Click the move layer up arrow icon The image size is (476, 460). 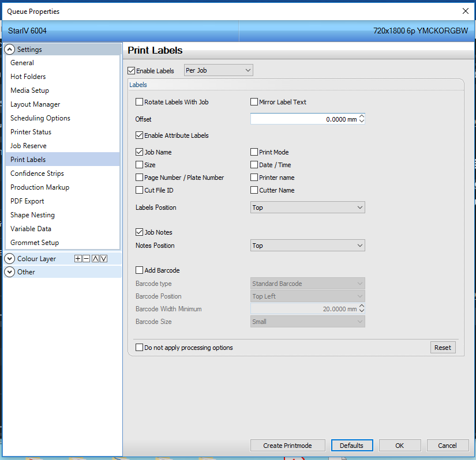pos(95,259)
